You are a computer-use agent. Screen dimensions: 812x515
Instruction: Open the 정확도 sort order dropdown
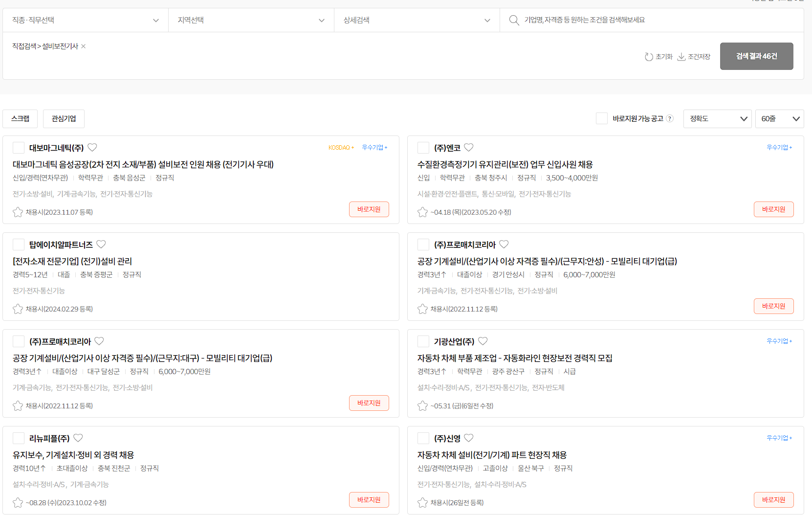pyautogui.click(x=717, y=118)
